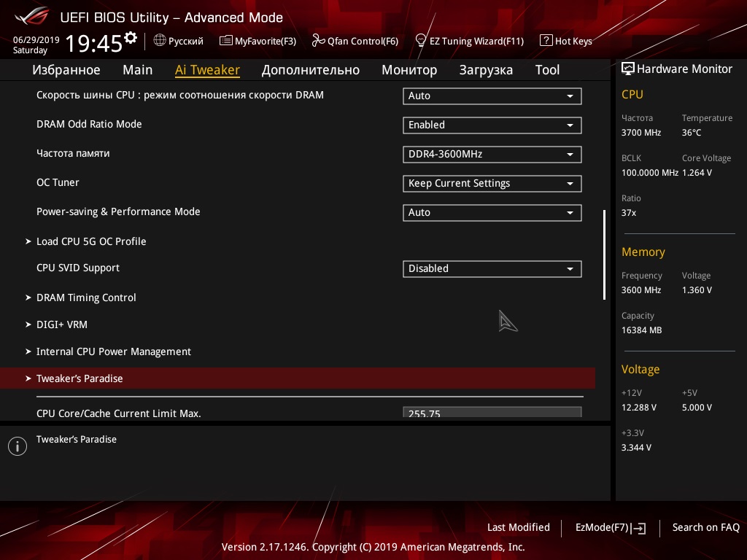Click the 19:45 clock display

[x=94, y=43]
